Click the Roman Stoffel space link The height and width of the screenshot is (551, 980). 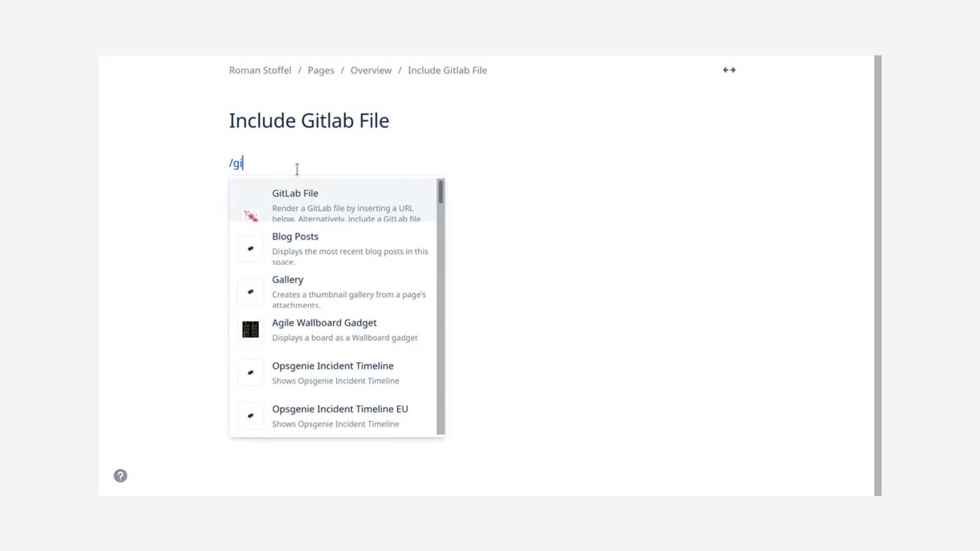(x=260, y=70)
